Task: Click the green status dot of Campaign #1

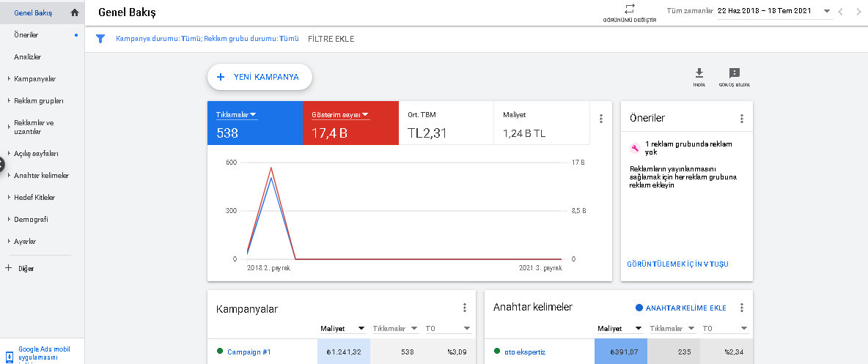Action: tap(220, 351)
